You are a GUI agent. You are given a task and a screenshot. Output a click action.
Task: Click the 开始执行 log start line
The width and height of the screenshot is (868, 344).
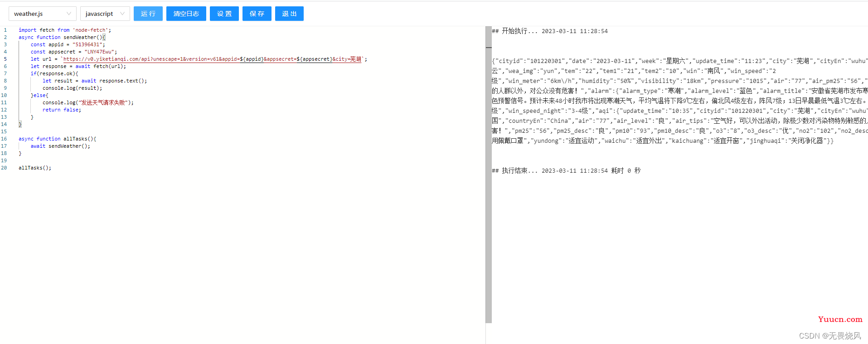(x=550, y=31)
